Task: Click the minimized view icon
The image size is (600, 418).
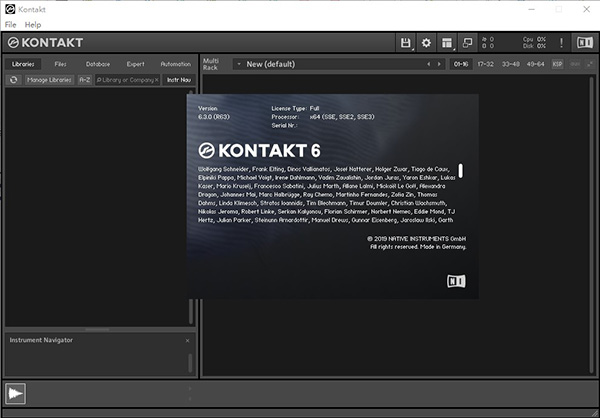Action: click(468, 43)
